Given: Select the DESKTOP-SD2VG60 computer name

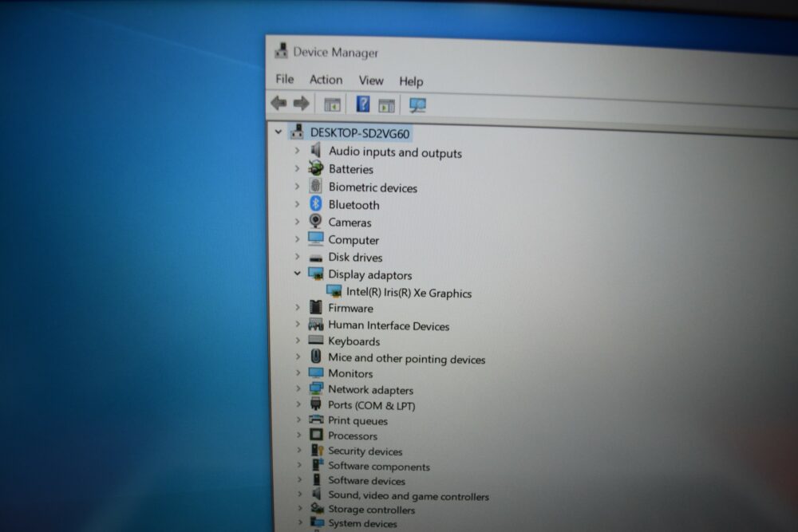Looking at the screenshot, I should point(360,133).
